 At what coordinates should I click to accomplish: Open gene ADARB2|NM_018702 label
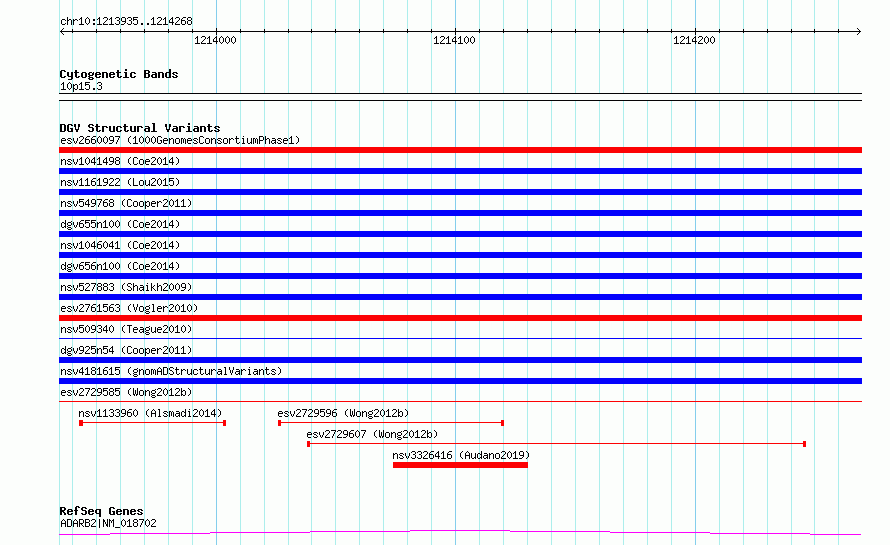[x=108, y=523]
